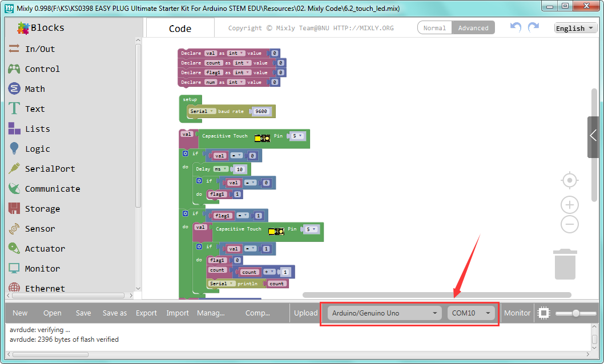Click the undo arrow icon
Viewport: 604px width, 364px height.
(x=516, y=27)
